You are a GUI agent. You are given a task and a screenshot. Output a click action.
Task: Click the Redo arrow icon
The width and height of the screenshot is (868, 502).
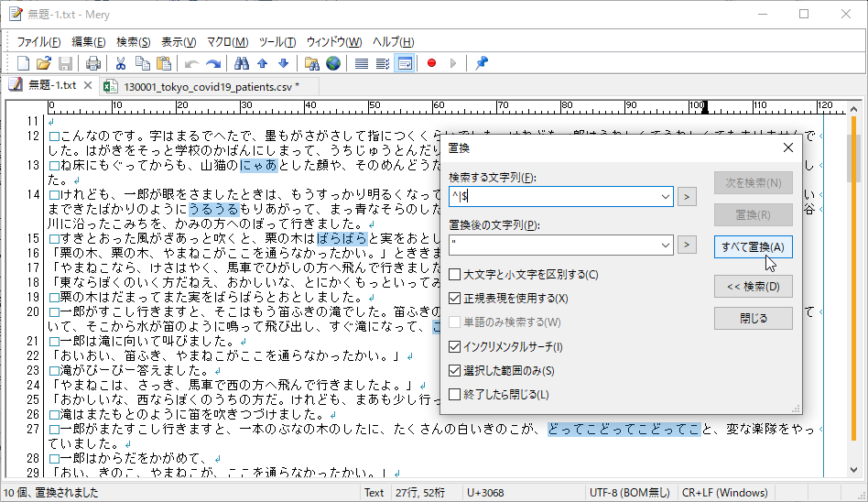(x=213, y=63)
